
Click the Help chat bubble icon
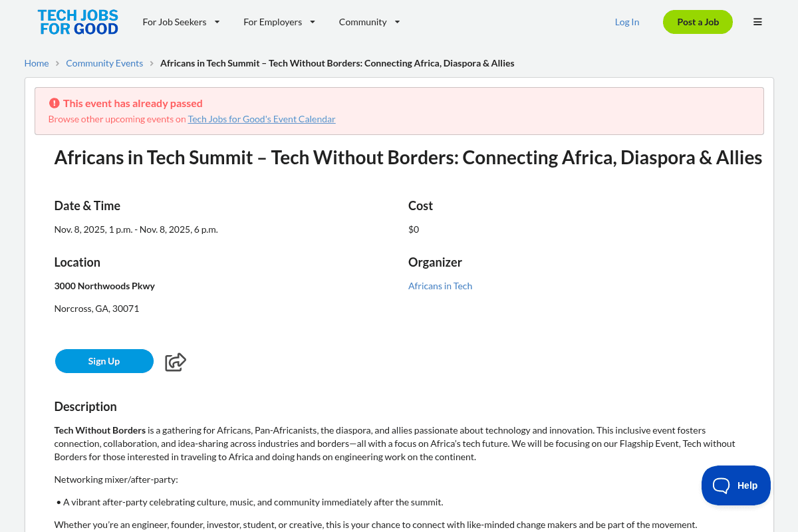click(x=722, y=485)
